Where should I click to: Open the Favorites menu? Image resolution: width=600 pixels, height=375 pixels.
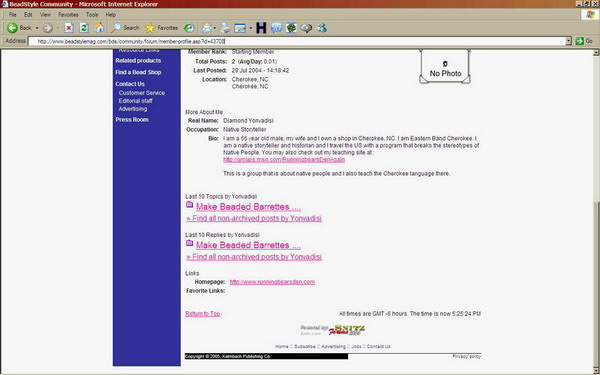tap(68, 15)
